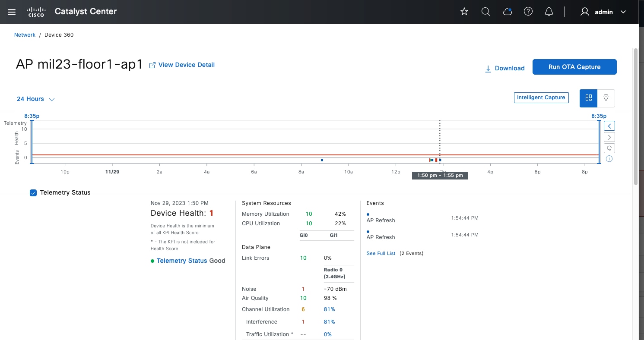Click the cloud status icon

click(508, 12)
